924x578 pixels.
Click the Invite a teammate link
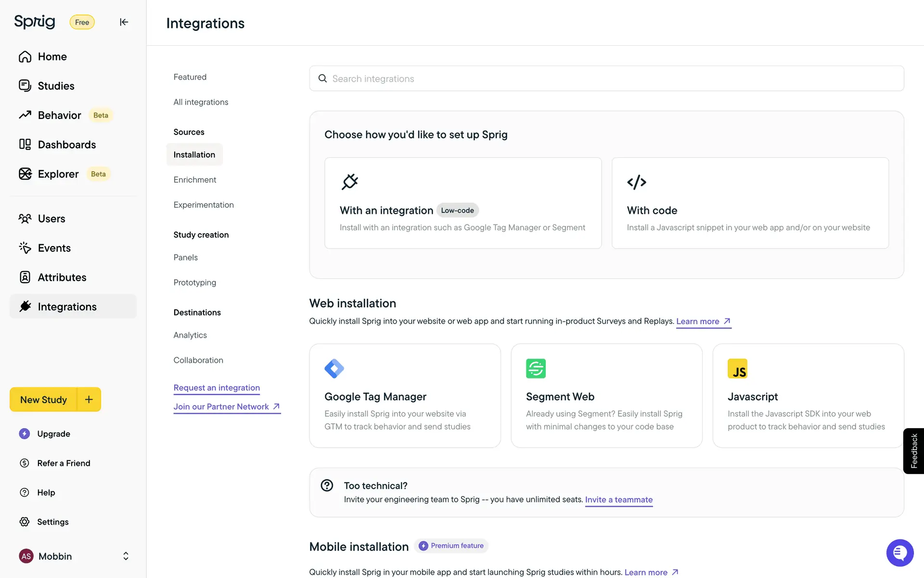[x=618, y=499]
